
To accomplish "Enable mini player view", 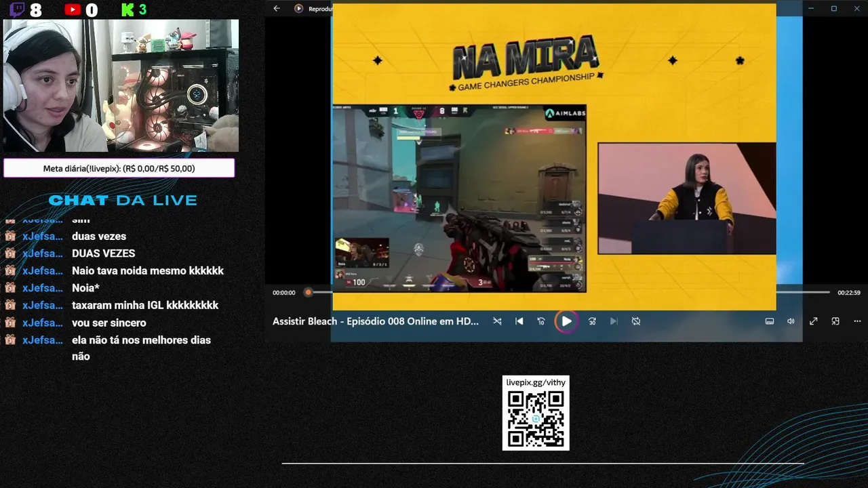I will click(x=835, y=321).
